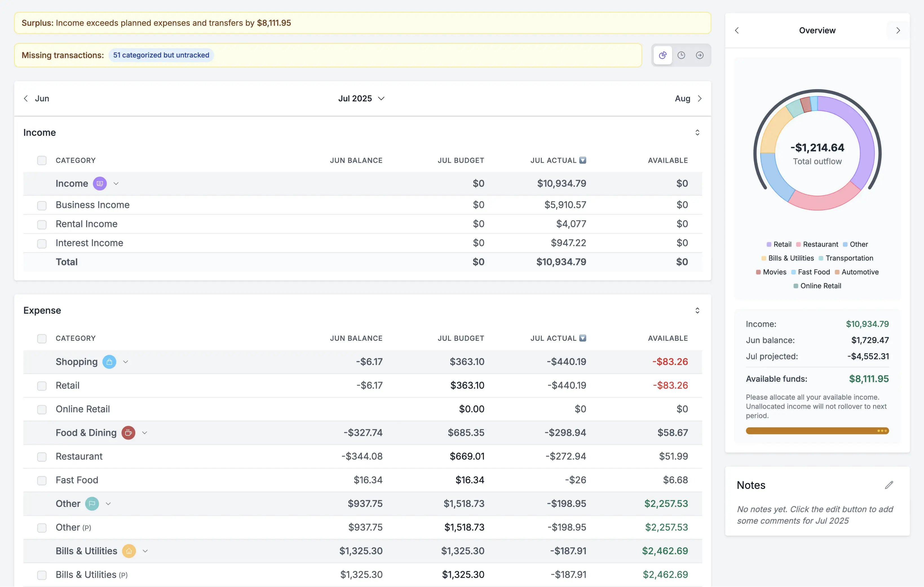
Task: Click the blue Shopping bag icon
Action: click(x=109, y=362)
